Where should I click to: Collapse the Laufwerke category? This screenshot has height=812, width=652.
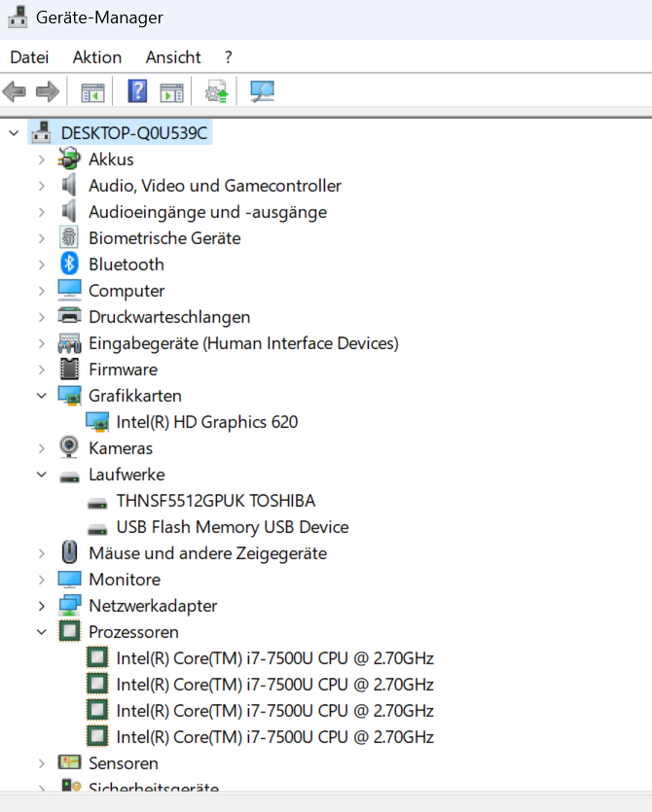pyautogui.click(x=42, y=475)
